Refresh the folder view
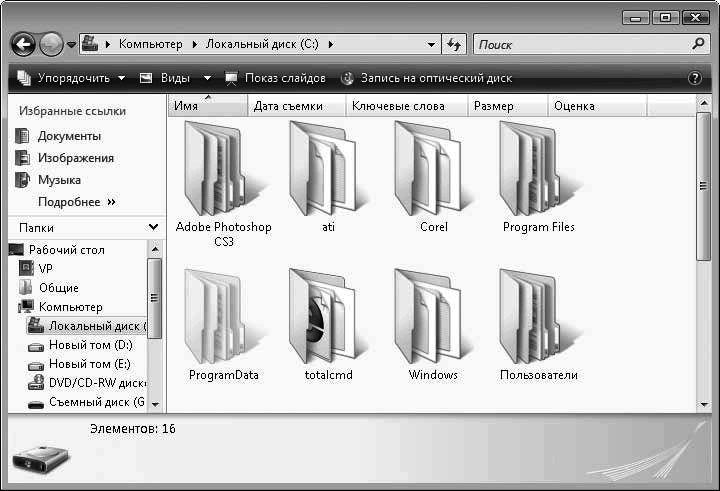 (454, 45)
